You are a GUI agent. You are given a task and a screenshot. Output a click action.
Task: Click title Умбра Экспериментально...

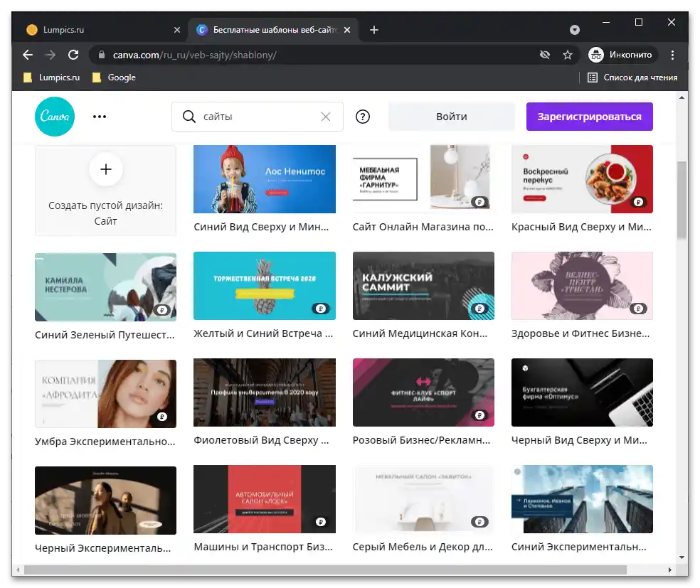pos(105,442)
